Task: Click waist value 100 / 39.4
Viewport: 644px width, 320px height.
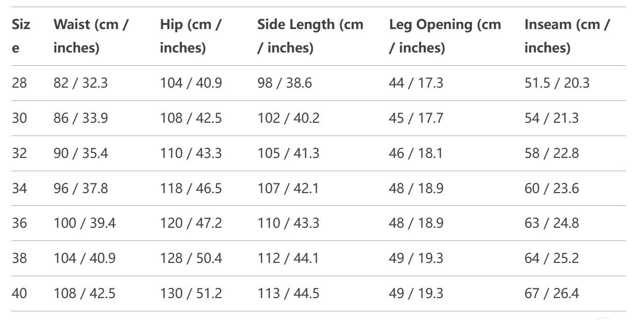Action: tap(85, 223)
